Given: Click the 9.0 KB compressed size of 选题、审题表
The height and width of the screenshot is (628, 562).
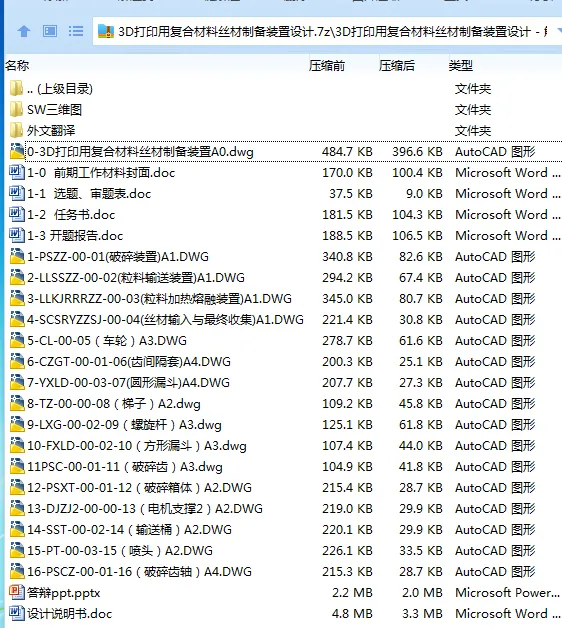Looking at the screenshot, I should pyautogui.click(x=424, y=193).
